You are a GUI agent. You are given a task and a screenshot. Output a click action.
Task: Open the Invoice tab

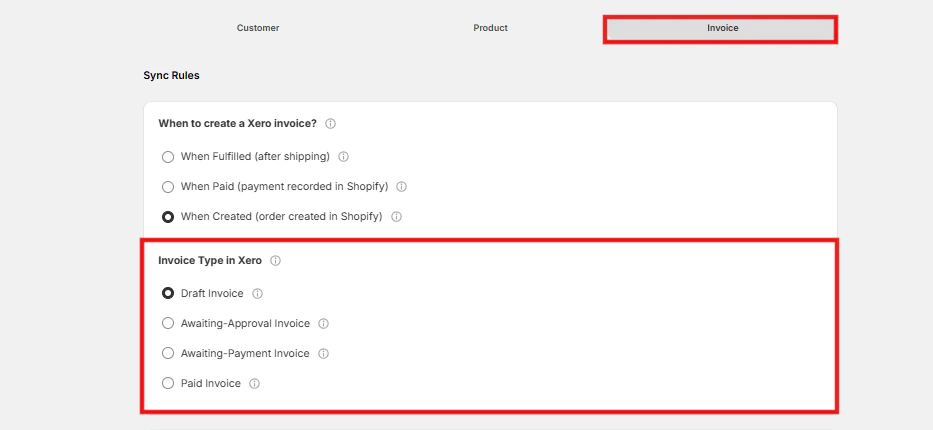(x=722, y=28)
